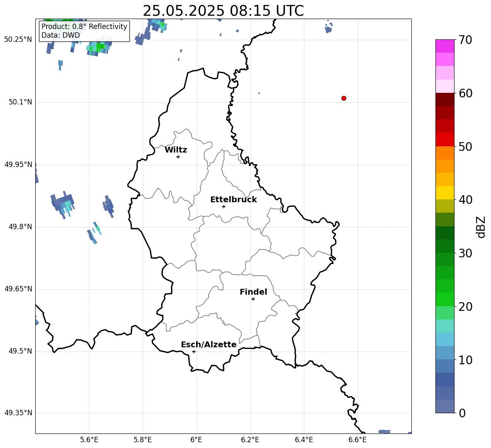
Task: Click the 6.6°E longitude label
Action: 357,440
